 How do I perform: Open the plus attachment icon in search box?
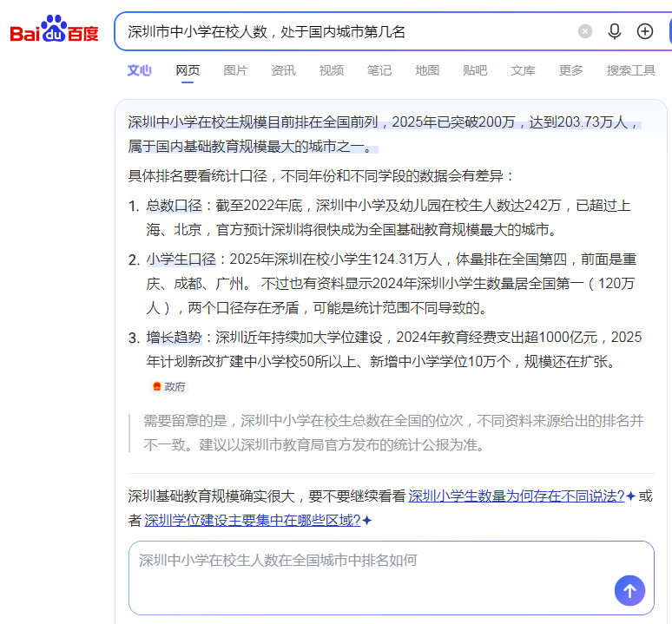coord(645,31)
